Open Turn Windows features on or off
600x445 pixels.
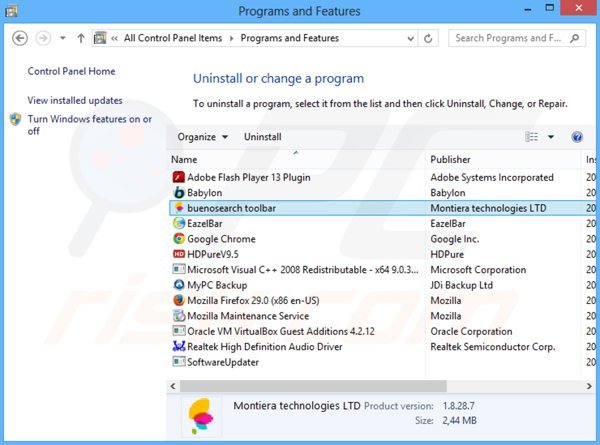90,125
